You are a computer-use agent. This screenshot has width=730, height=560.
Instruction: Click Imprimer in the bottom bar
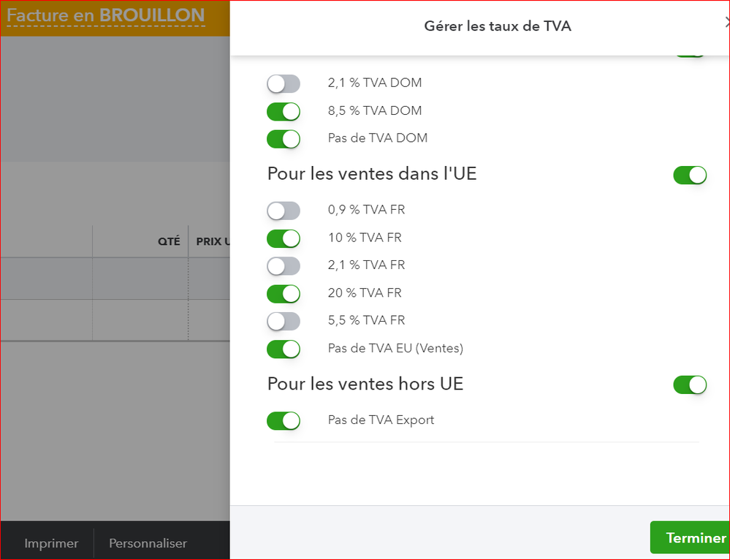click(51, 543)
